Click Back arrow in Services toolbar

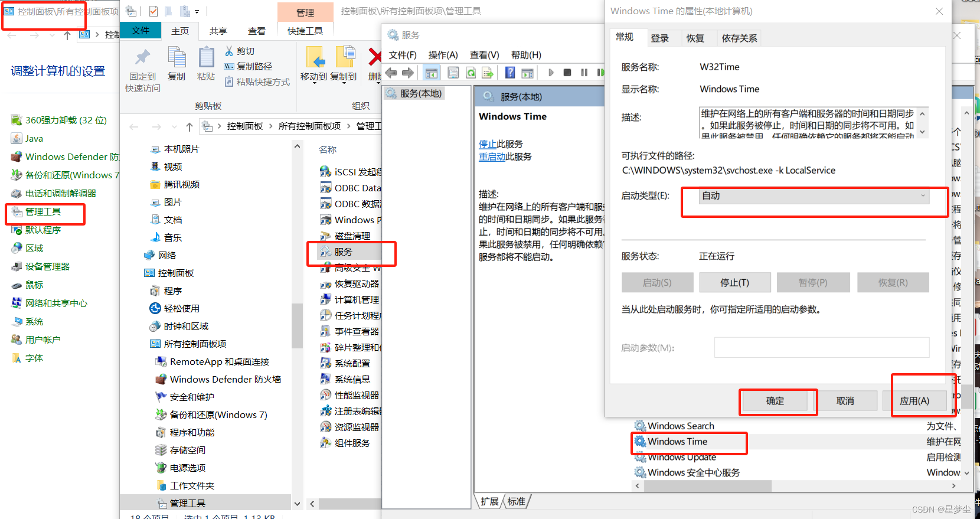tap(391, 73)
